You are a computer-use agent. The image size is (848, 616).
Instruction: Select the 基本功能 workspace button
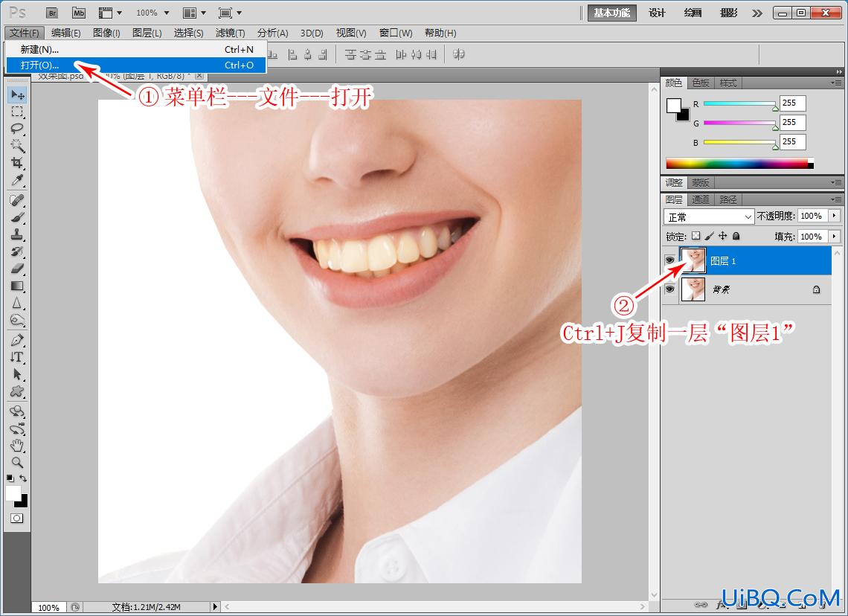[612, 13]
